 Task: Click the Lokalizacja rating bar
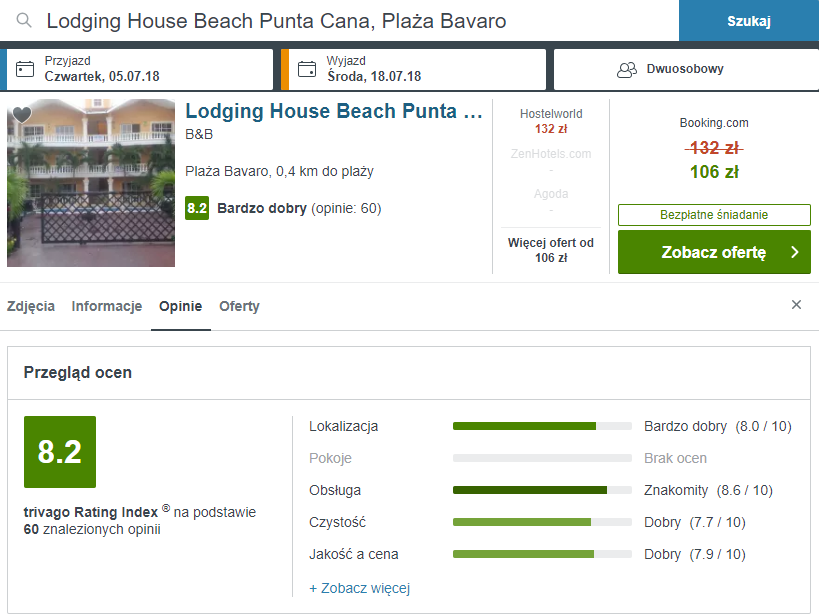(x=542, y=426)
